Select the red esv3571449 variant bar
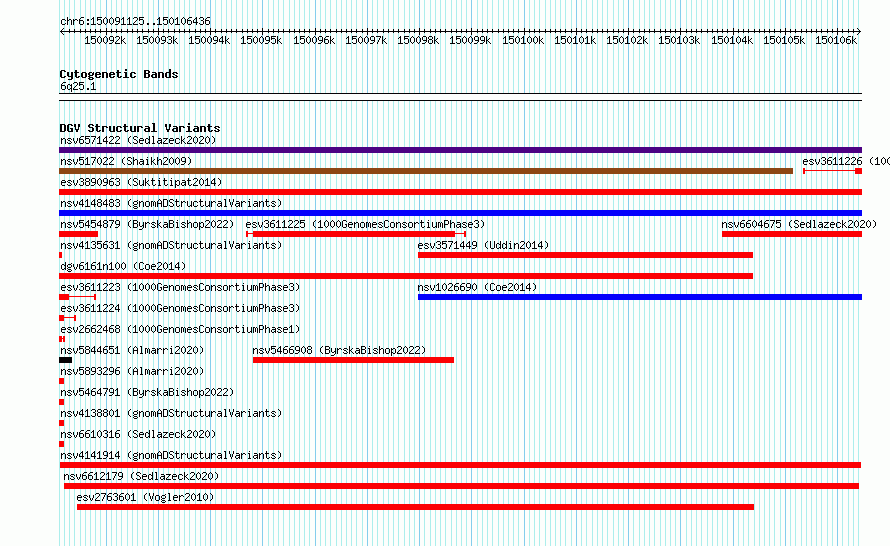This screenshot has width=890, height=546. click(585, 255)
